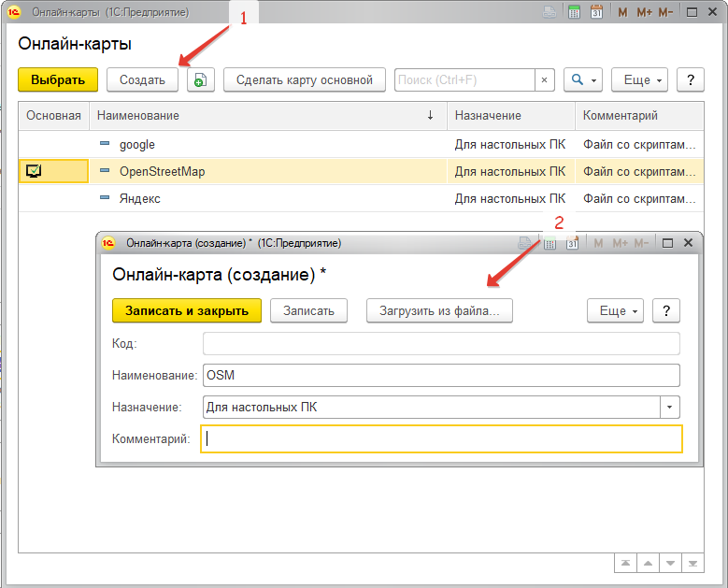The image size is (728, 588).
Task: Click the M memory button in main title bar
Action: 623,12
